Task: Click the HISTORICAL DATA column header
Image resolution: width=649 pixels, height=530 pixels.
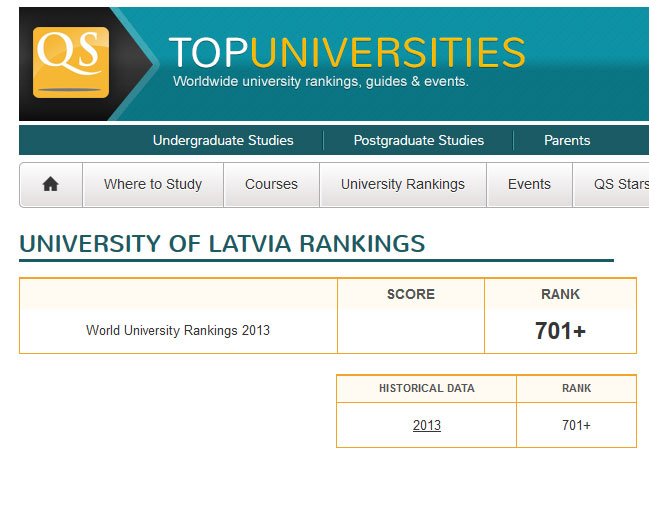Action: [x=426, y=388]
